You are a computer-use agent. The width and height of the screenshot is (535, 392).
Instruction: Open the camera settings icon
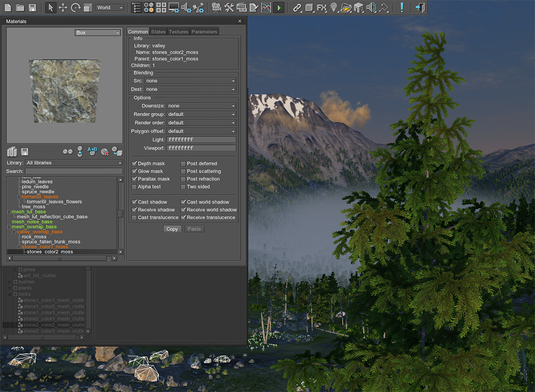click(x=216, y=7)
